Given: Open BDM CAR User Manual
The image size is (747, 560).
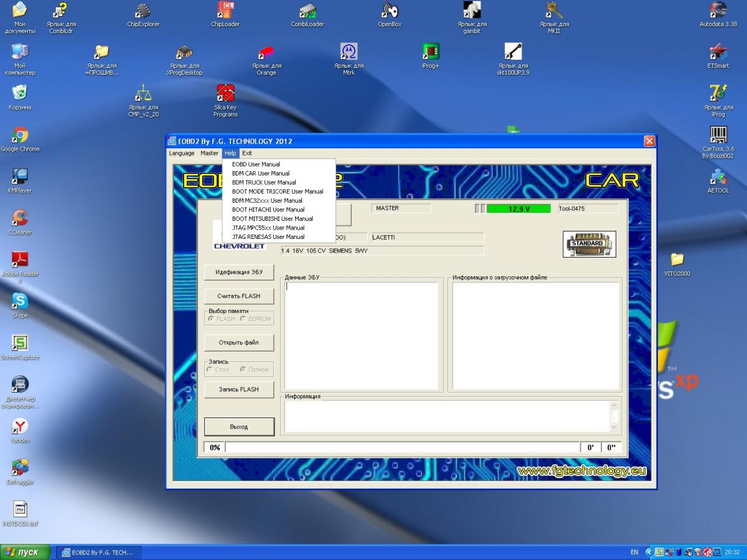Looking at the screenshot, I should click(x=279, y=174).
